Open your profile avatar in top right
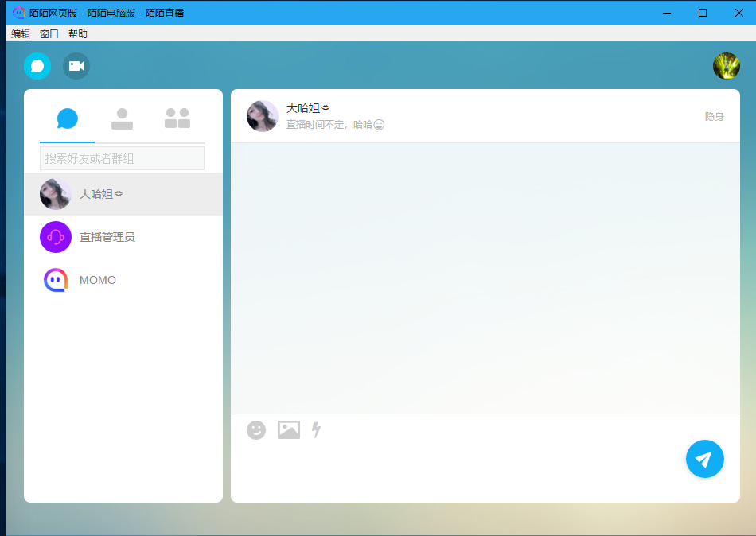This screenshot has width=756, height=536. coord(726,66)
